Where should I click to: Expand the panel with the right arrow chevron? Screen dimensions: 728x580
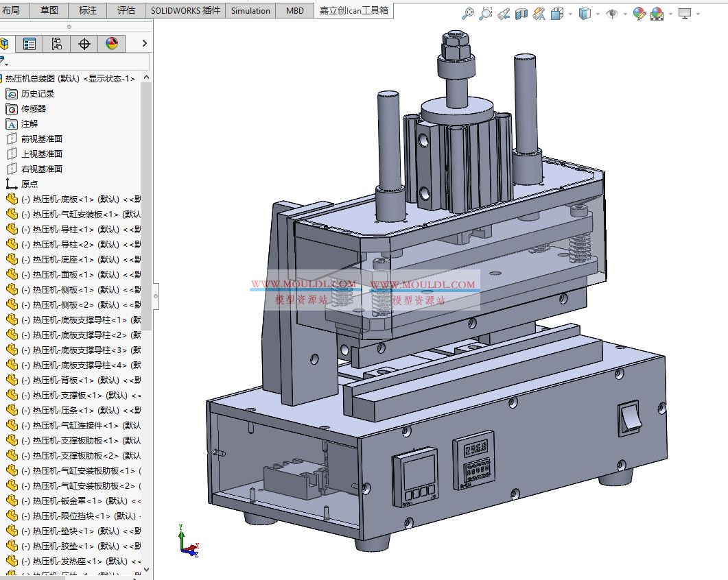(144, 44)
